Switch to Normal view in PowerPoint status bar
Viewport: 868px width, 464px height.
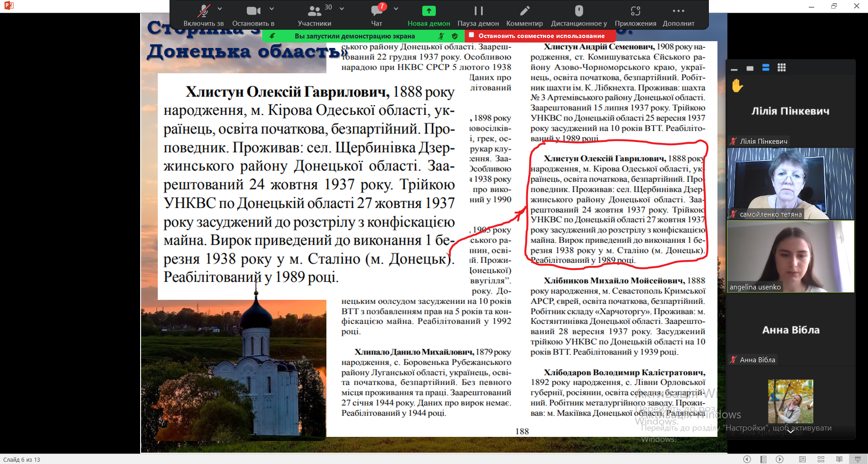tap(802, 459)
